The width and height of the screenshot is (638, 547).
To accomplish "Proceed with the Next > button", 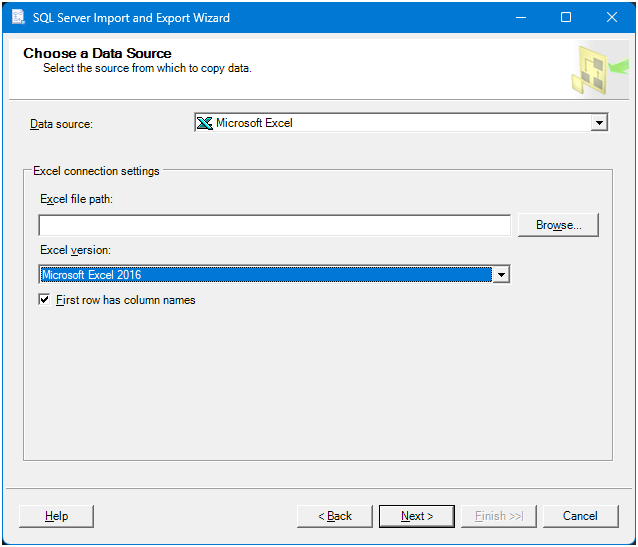I will (x=417, y=516).
